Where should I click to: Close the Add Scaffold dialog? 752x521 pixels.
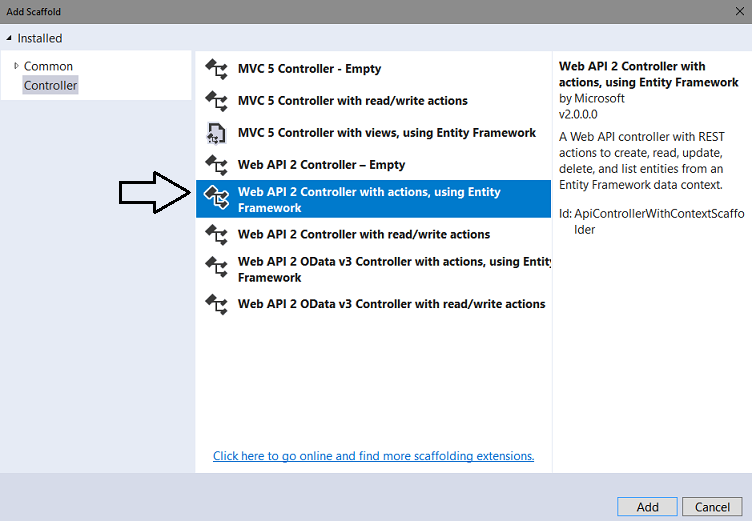point(740,12)
